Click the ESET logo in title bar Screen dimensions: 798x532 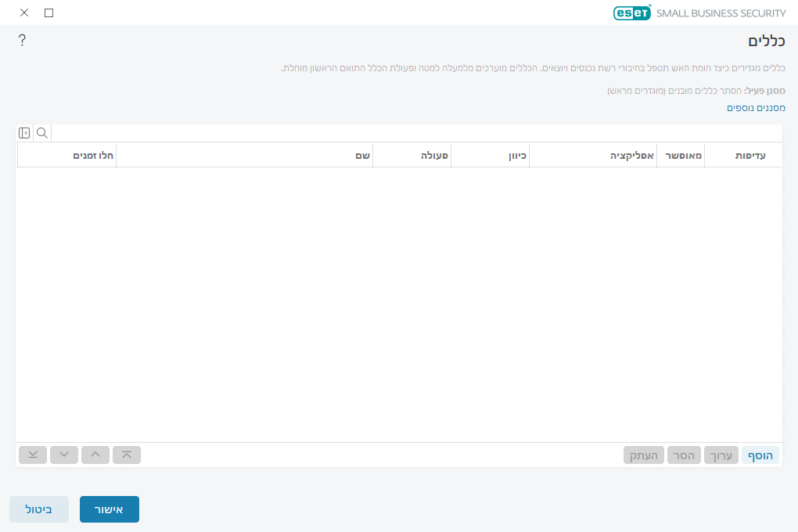click(x=631, y=13)
